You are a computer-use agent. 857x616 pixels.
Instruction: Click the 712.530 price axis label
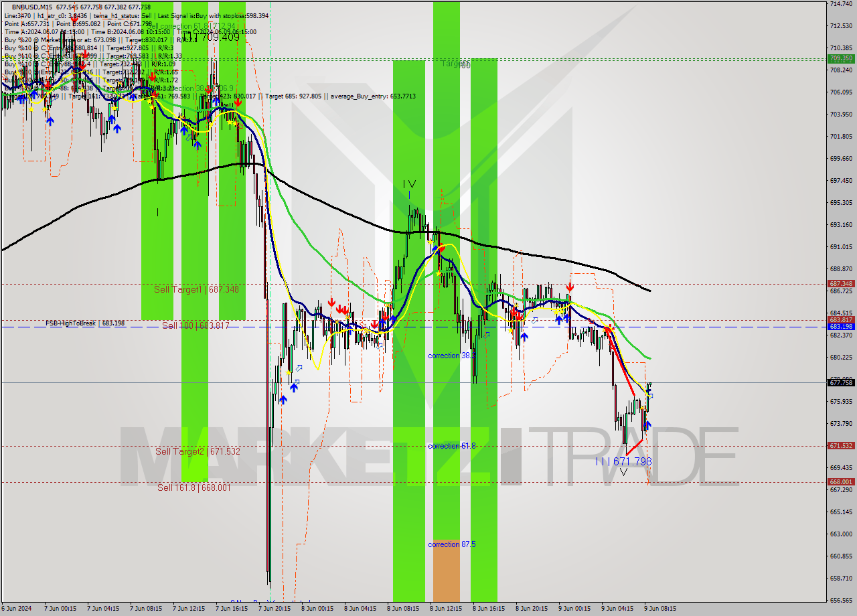(841, 26)
